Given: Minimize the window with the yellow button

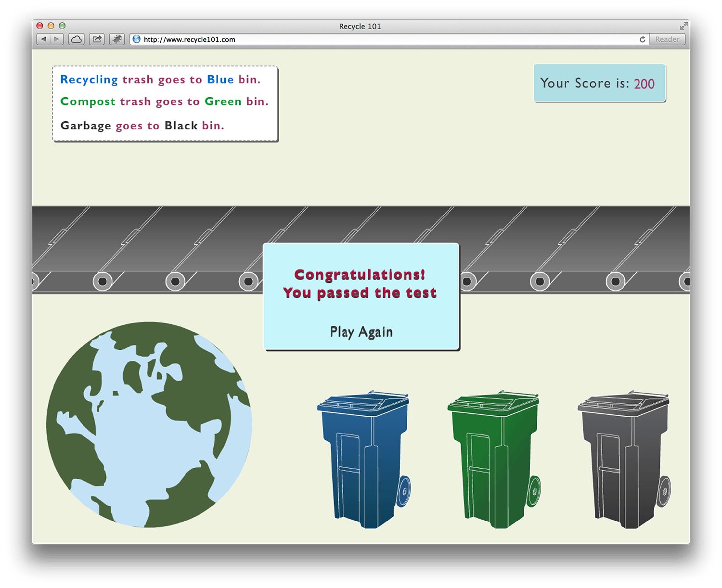Looking at the screenshot, I should (51, 26).
